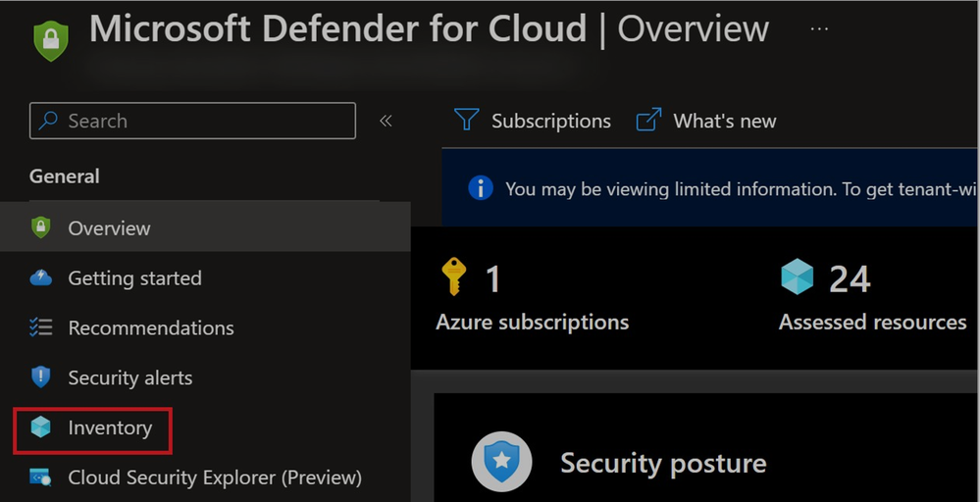Open Cloud Security Explorer (Preview)
Viewport: 980px width, 502px height.
215,477
